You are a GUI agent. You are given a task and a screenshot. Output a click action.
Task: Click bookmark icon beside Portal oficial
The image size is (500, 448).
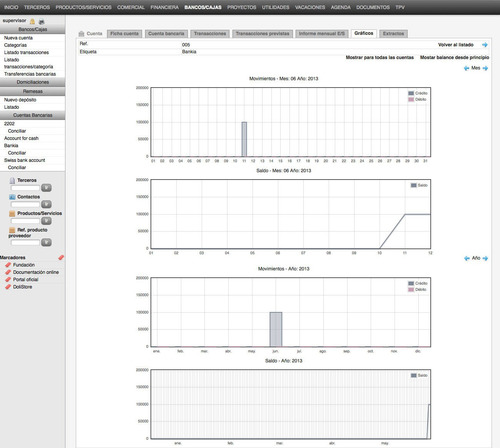(x=8, y=279)
